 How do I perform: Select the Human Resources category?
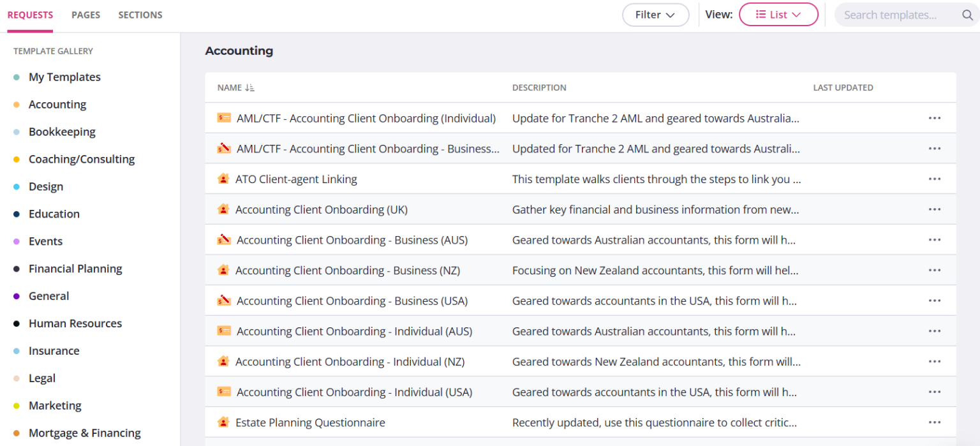75,324
